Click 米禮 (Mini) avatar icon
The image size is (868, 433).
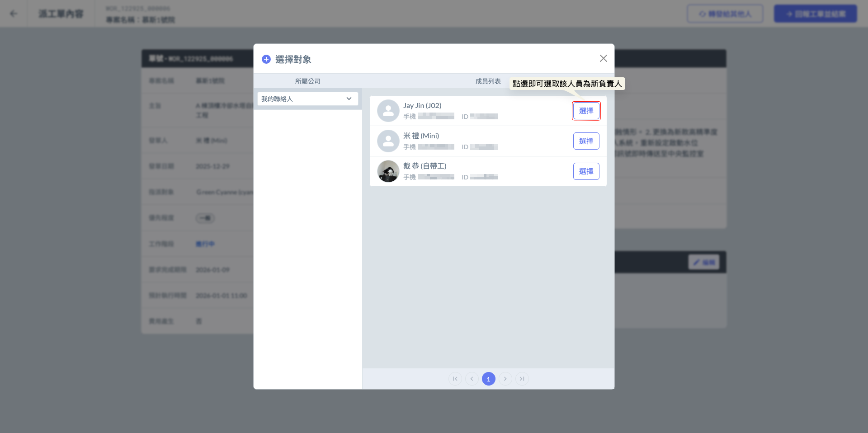click(388, 141)
